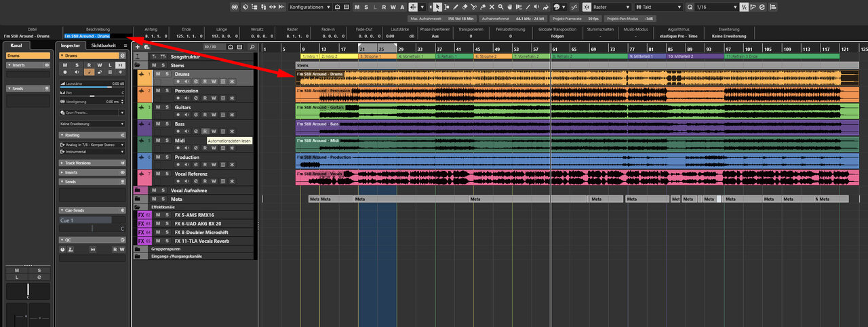Mute the FX 5-AMS RMX16 channel
The width and height of the screenshot is (868, 327).
tap(158, 214)
